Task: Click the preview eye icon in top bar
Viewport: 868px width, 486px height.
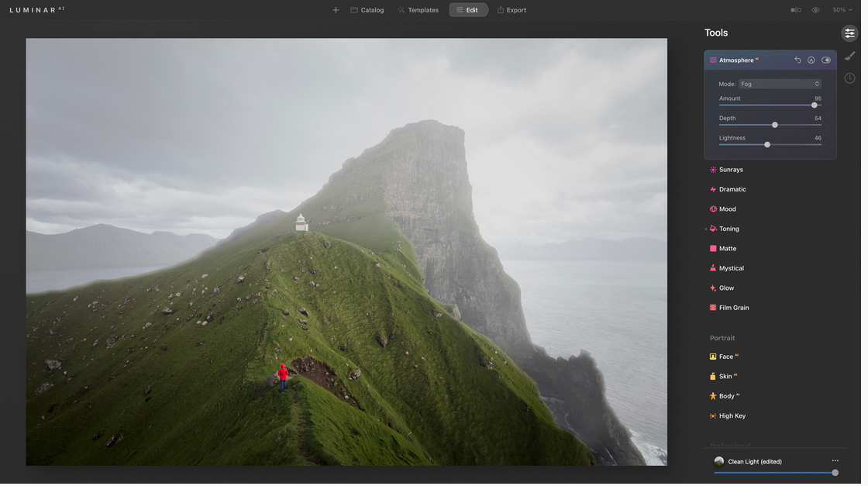Action: (x=815, y=10)
